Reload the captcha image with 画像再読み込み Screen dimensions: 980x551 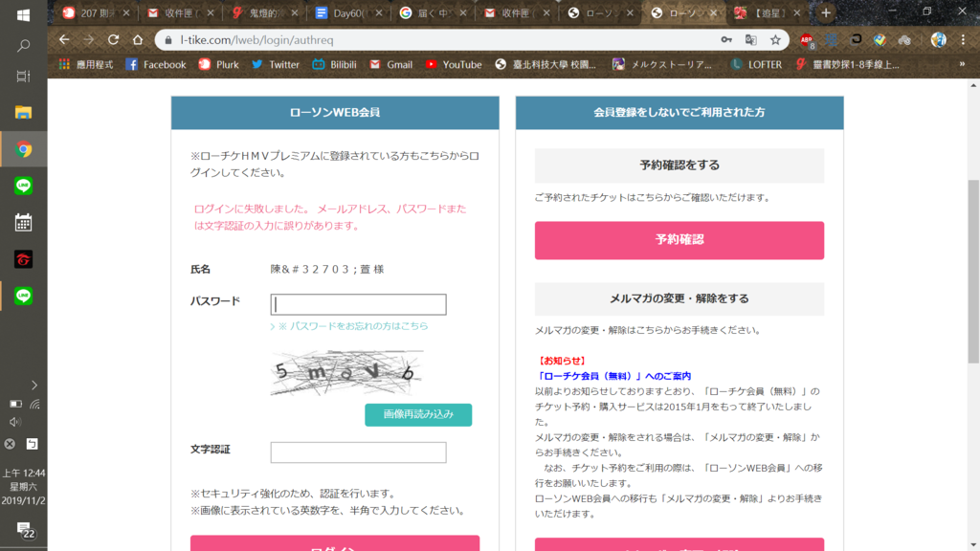tap(418, 414)
